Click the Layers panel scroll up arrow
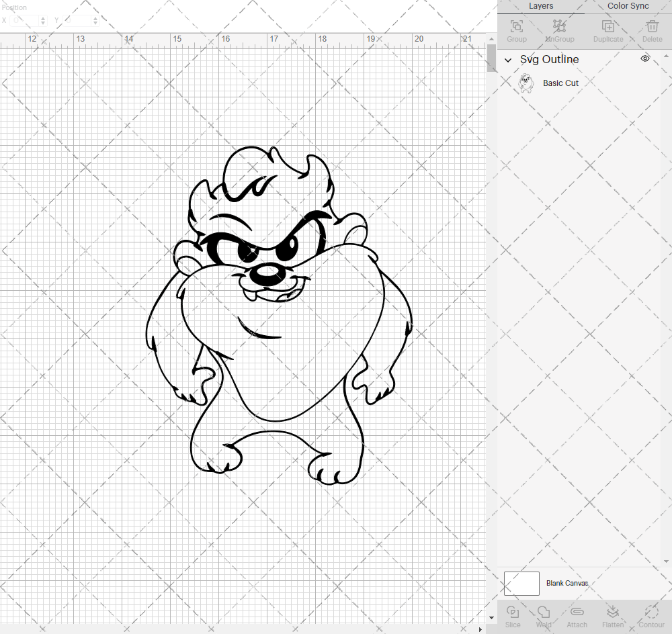 [x=665, y=56]
